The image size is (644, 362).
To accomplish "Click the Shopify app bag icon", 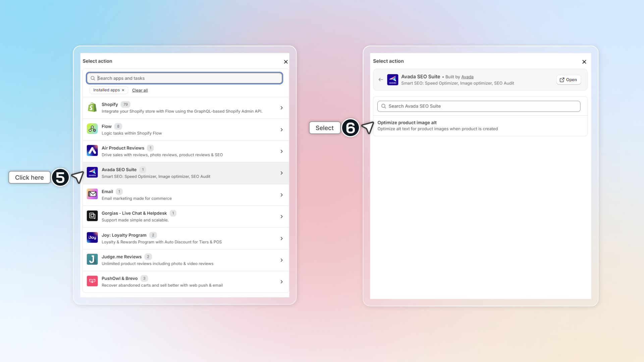I will pyautogui.click(x=92, y=108).
